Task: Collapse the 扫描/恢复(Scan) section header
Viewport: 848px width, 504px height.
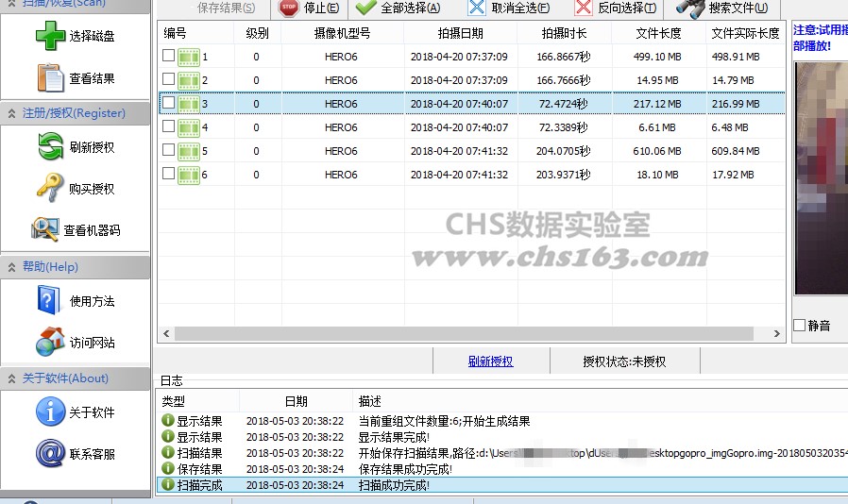Action: (11, 3)
